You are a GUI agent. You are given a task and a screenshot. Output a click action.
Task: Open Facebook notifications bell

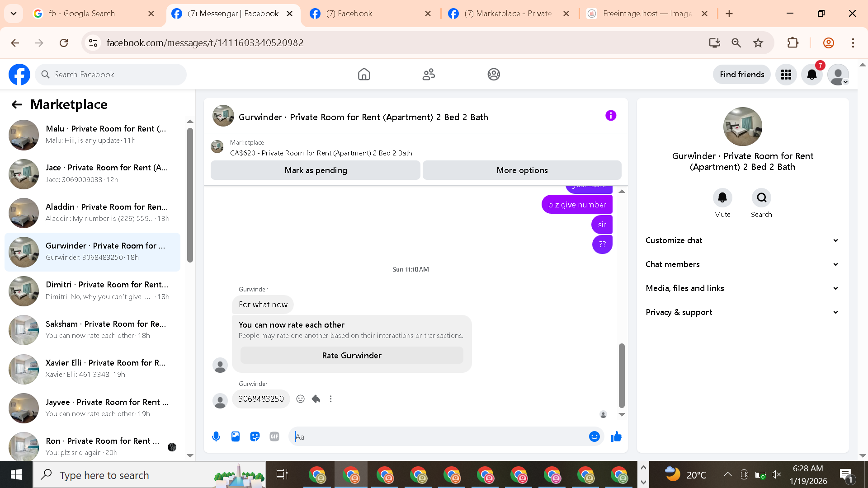point(812,75)
